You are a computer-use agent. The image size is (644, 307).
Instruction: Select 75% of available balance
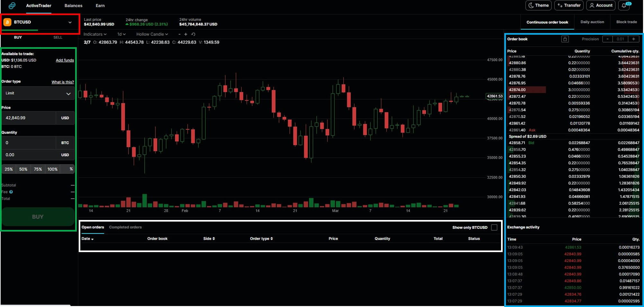pyautogui.click(x=38, y=169)
